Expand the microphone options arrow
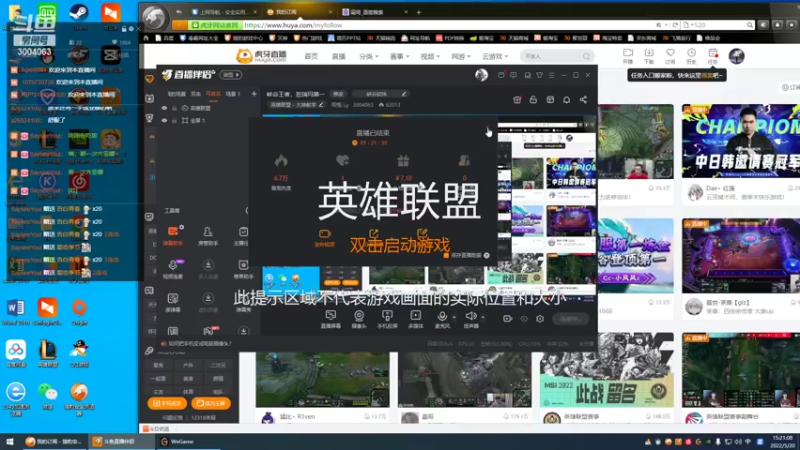 click(x=454, y=317)
